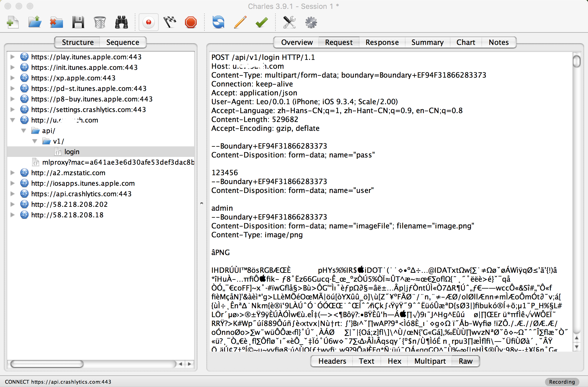This screenshot has width=588, height=387.
Task: Expand the play.itunes.apple.com host
Action: tap(12, 57)
